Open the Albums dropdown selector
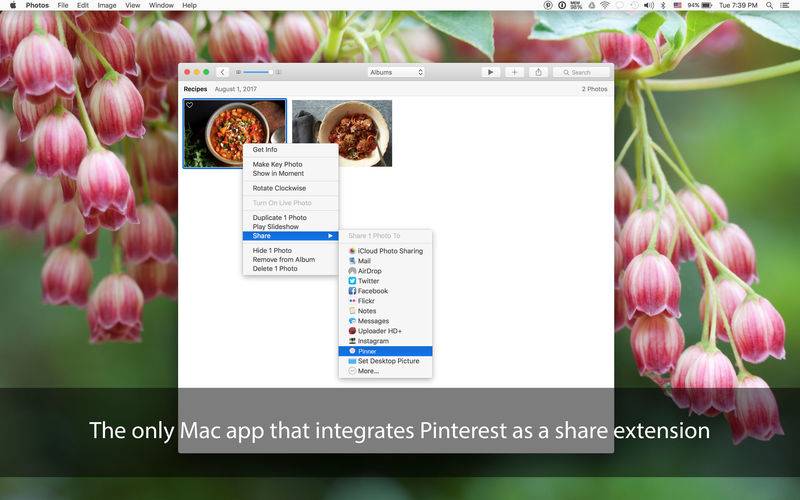 click(x=396, y=72)
